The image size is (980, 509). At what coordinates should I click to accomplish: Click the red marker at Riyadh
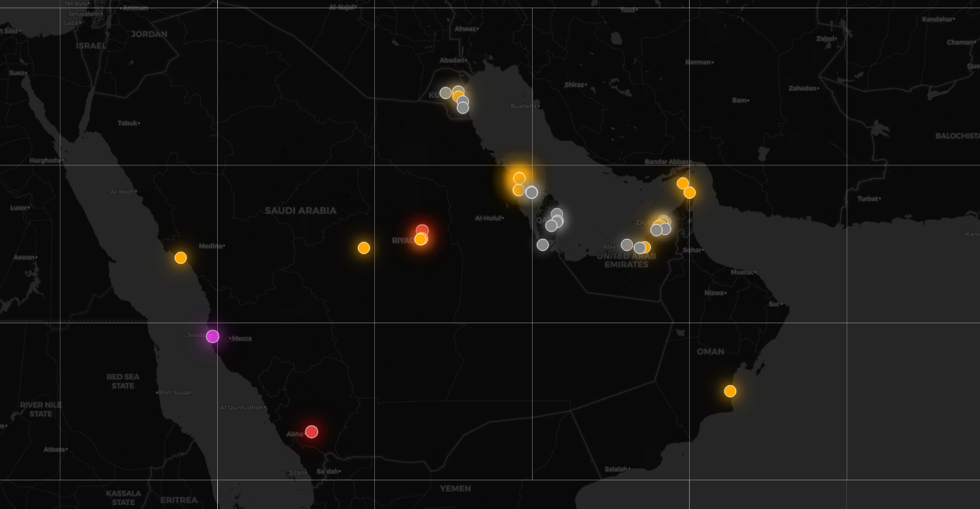tap(422, 230)
